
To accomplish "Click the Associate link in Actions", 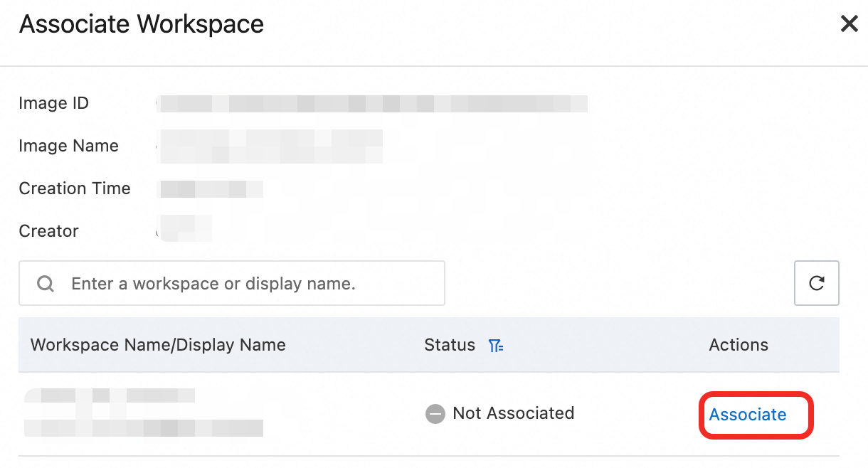I will (748, 415).
